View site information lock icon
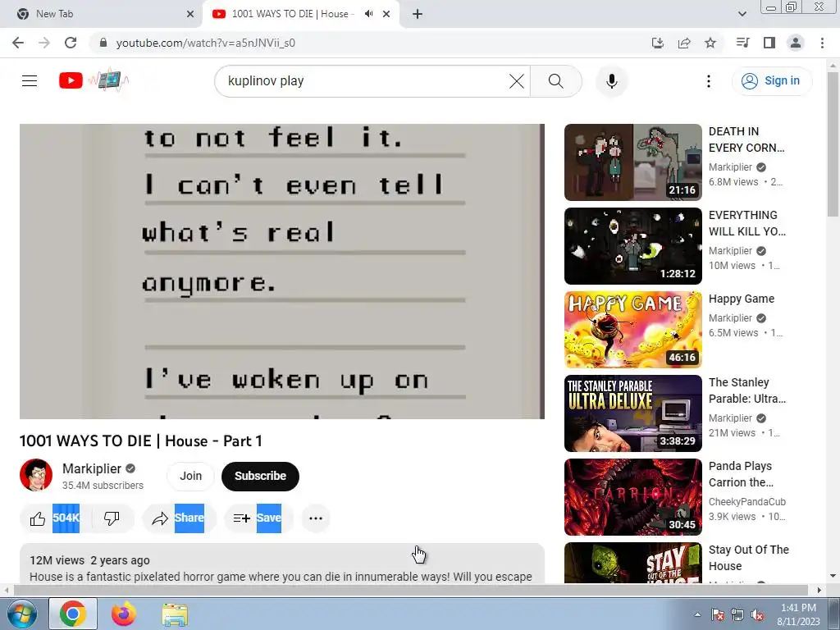This screenshot has width=840, height=630. tap(103, 43)
